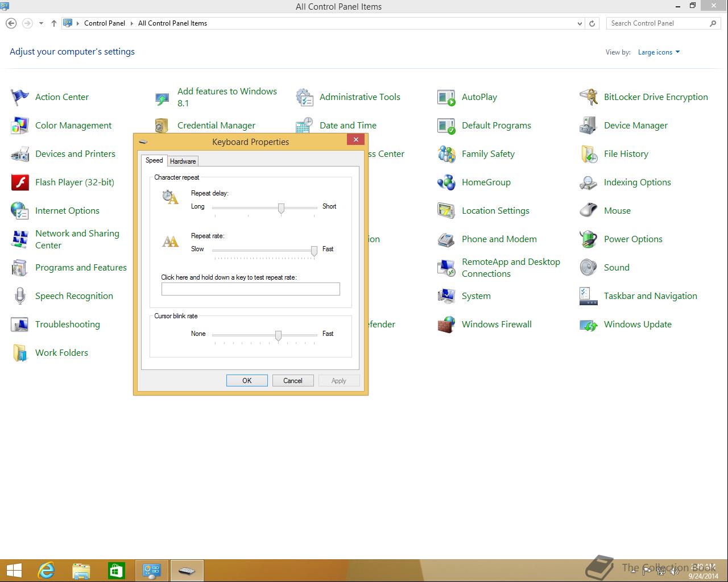This screenshot has height=582, width=728.
Task: Click the address bar refresh button
Action: point(592,23)
